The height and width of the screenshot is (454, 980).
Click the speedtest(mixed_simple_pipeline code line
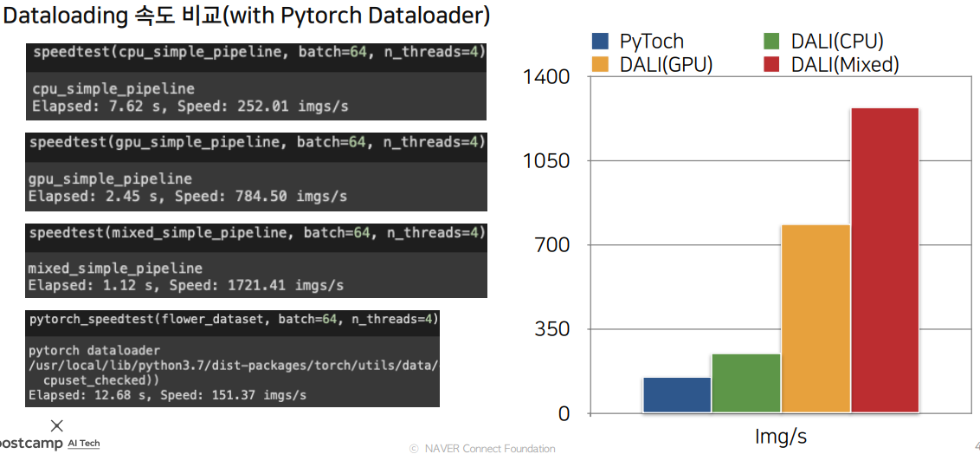click(x=257, y=232)
